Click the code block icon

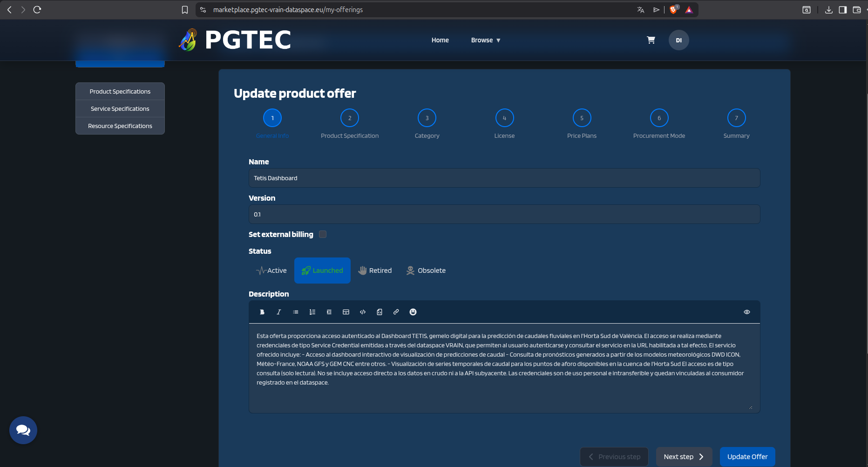click(x=363, y=312)
